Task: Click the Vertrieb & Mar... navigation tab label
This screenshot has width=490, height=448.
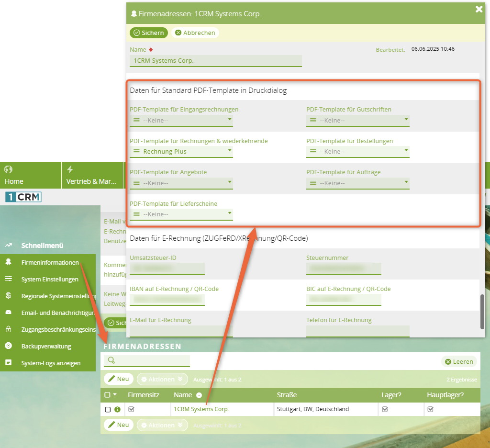Action: point(91,181)
